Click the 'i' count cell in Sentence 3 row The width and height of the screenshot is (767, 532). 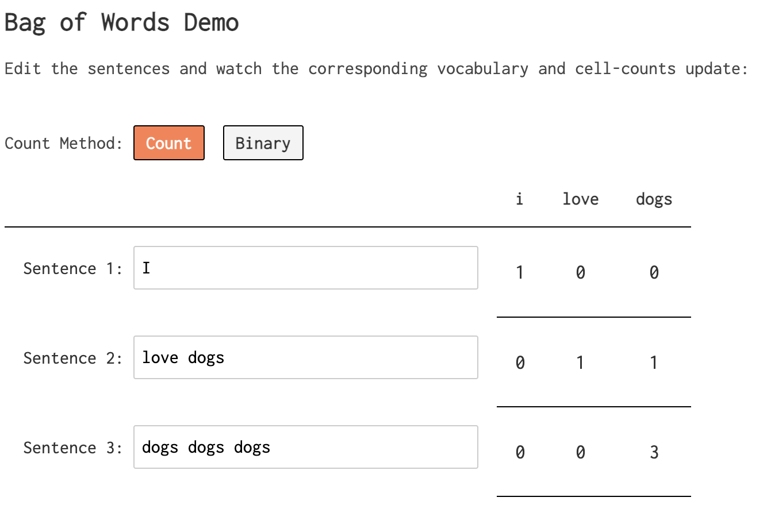coord(520,452)
